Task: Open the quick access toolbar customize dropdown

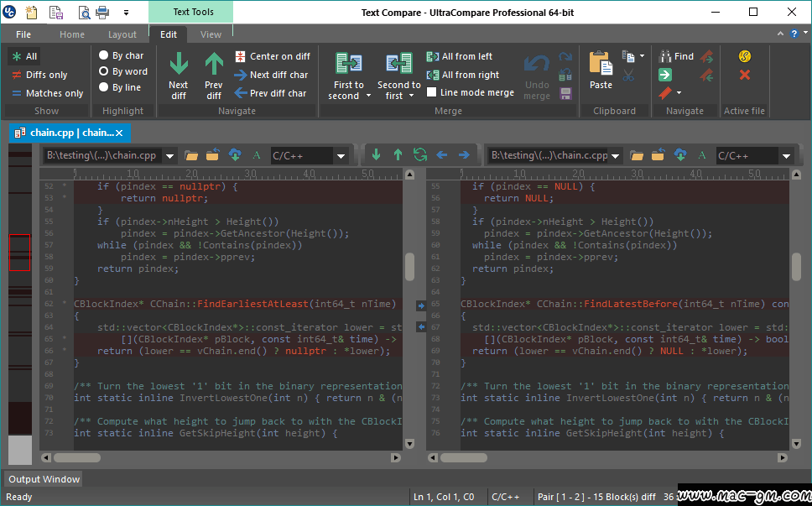Action: (127, 13)
